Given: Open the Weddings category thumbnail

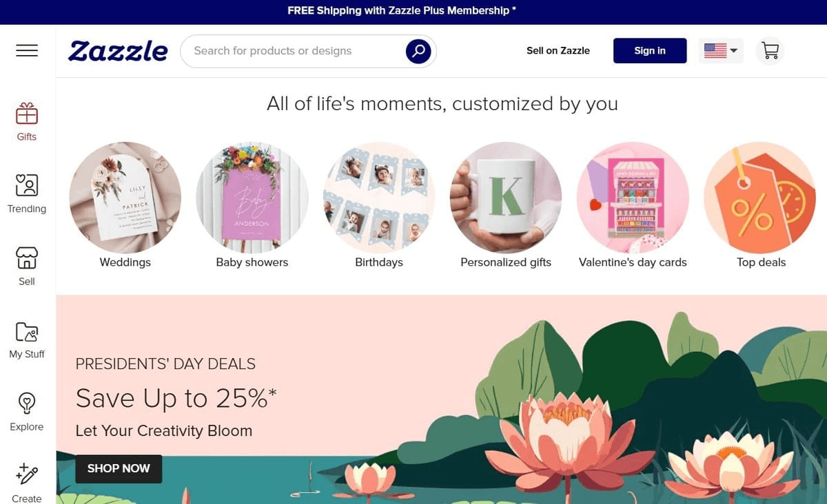Looking at the screenshot, I should (x=125, y=198).
